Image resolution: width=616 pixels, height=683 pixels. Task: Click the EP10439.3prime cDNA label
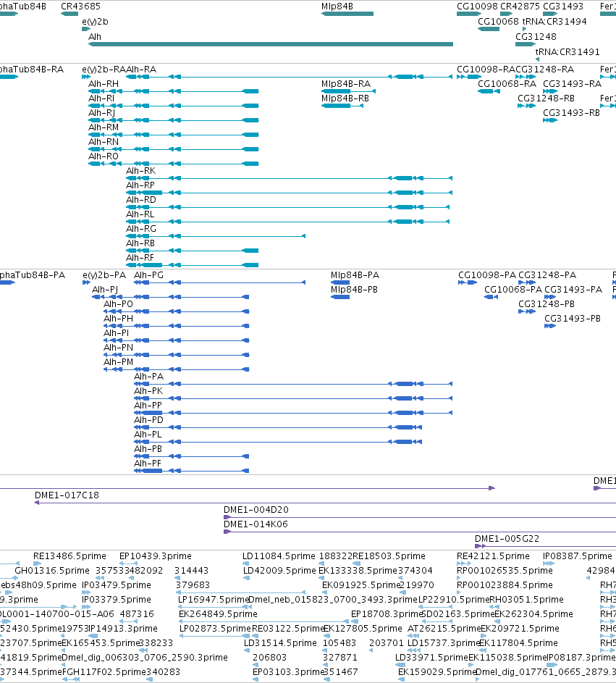(x=156, y=556)
